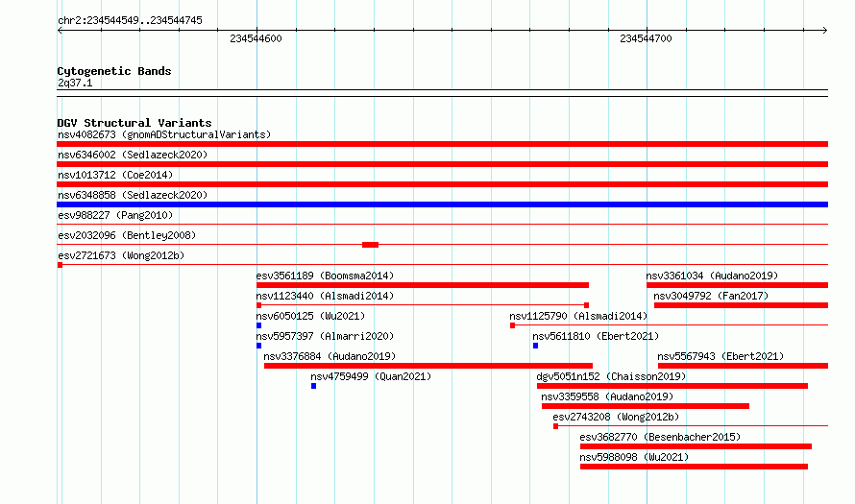The image size is (855, 504).
Task: Select the nsv5567943 Ebert2021 red bar
Action: 744,366
